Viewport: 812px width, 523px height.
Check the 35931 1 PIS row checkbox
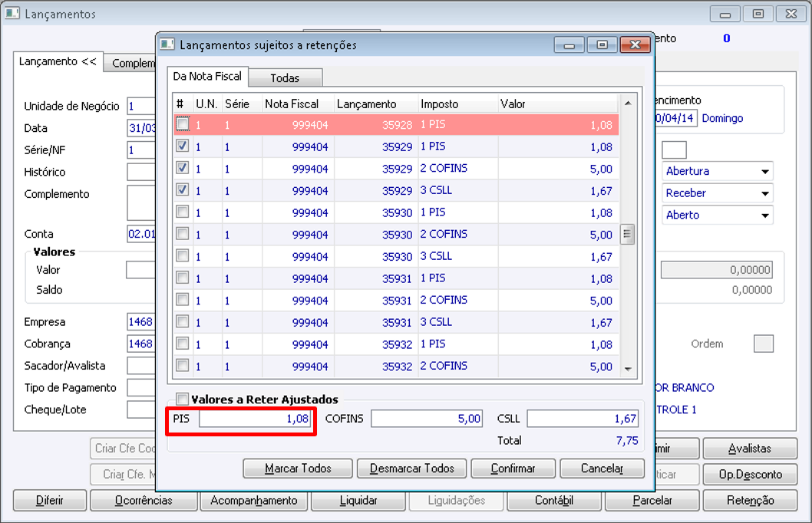(183, 278)
